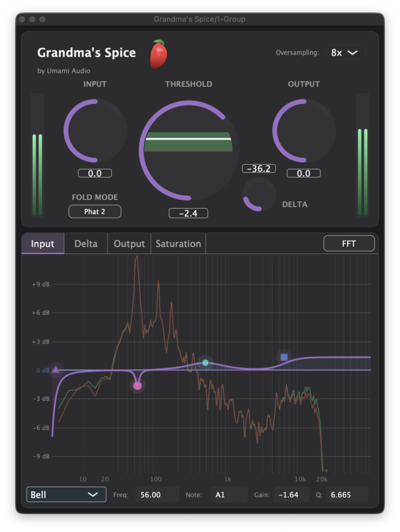
Task: Click the INPUT gain knob
Action: [x=96, y=130]
